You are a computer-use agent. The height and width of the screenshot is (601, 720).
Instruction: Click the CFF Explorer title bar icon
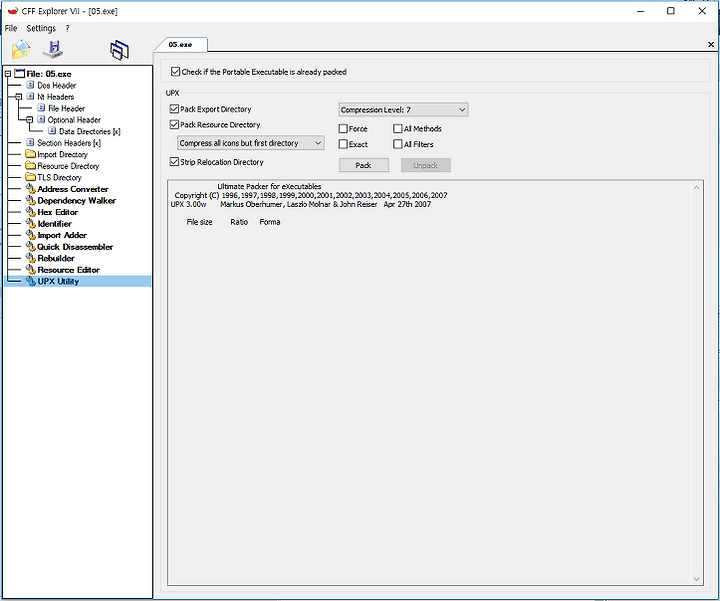12,11
